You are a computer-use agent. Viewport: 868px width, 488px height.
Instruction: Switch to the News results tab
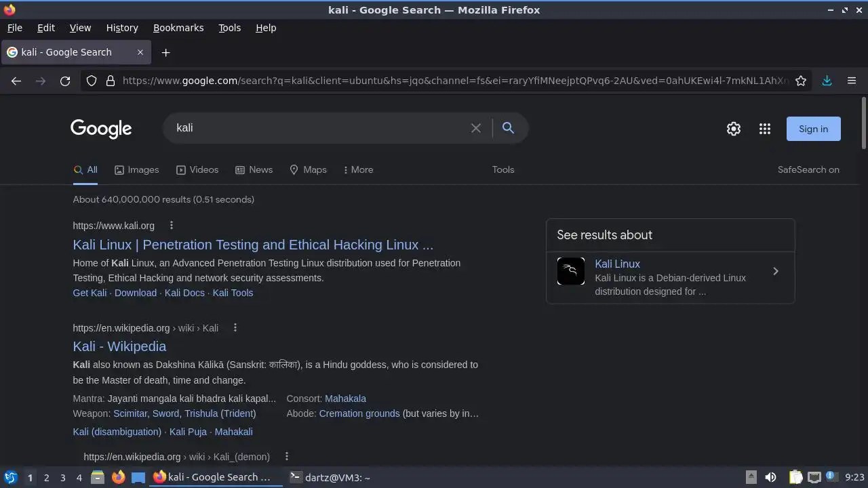254,170
